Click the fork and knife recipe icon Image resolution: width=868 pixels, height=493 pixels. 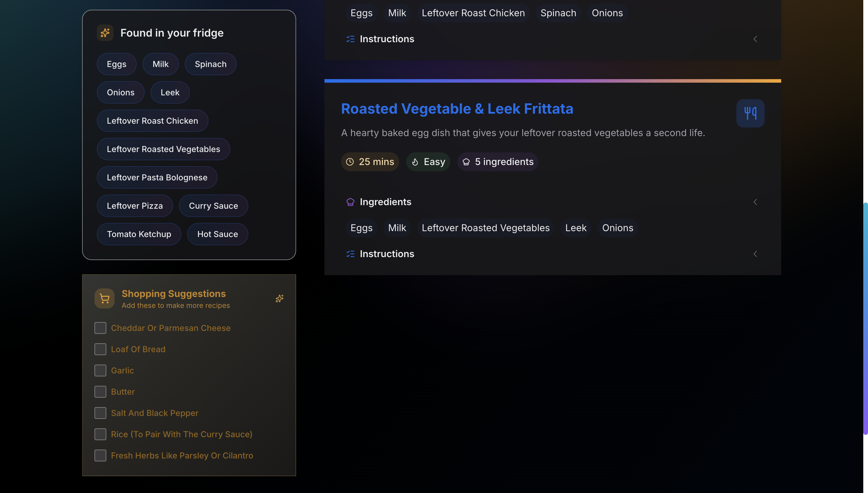pyautogui.click(x=750, y=113)
